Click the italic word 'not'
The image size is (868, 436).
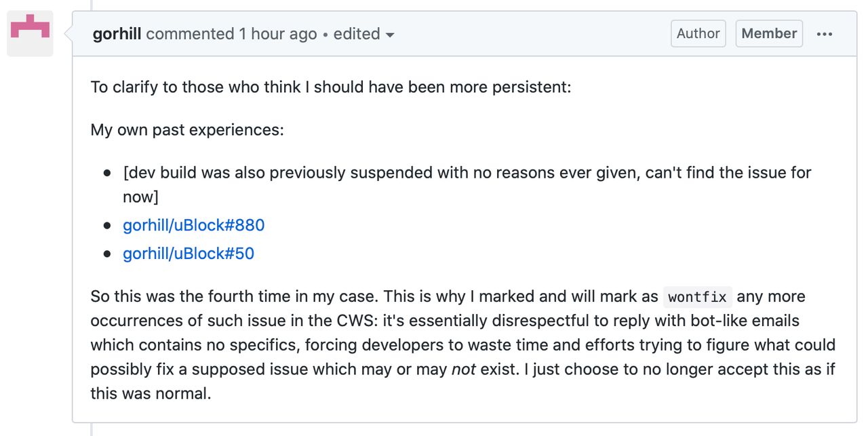click(x=464, y=370)
